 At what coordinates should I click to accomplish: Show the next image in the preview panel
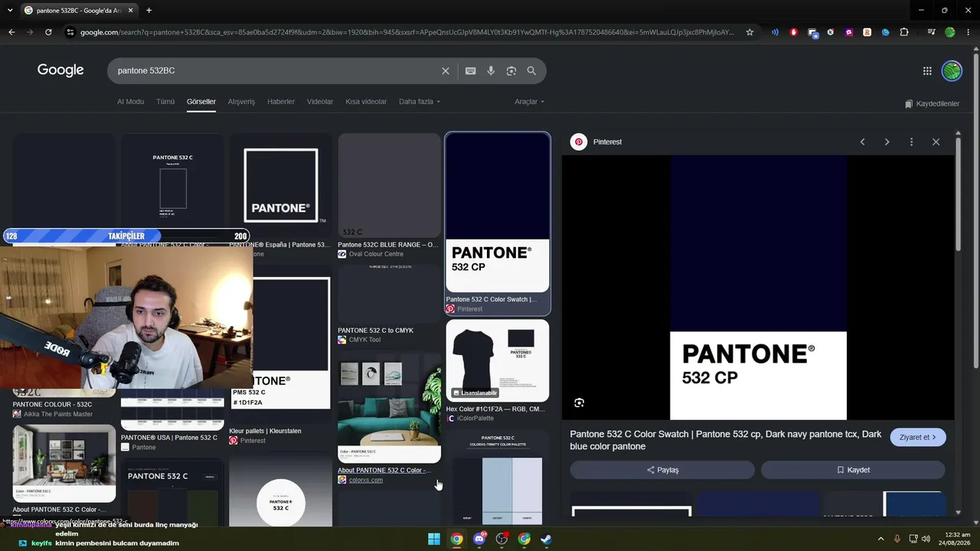coord(887,142)
